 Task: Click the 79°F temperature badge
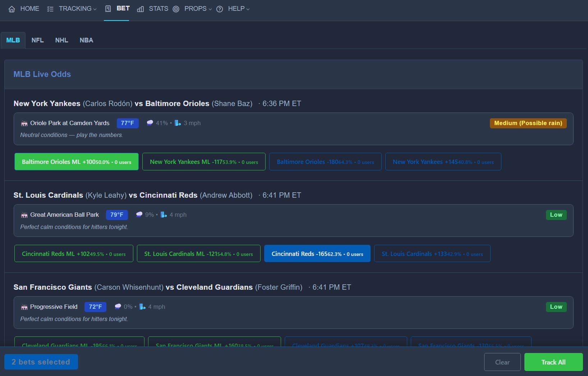tap(117, 215)
